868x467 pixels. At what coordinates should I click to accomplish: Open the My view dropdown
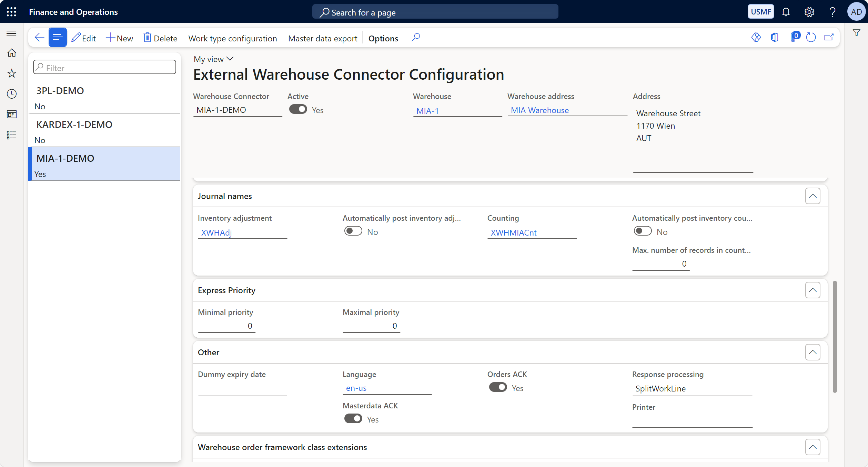click(213, 59)
